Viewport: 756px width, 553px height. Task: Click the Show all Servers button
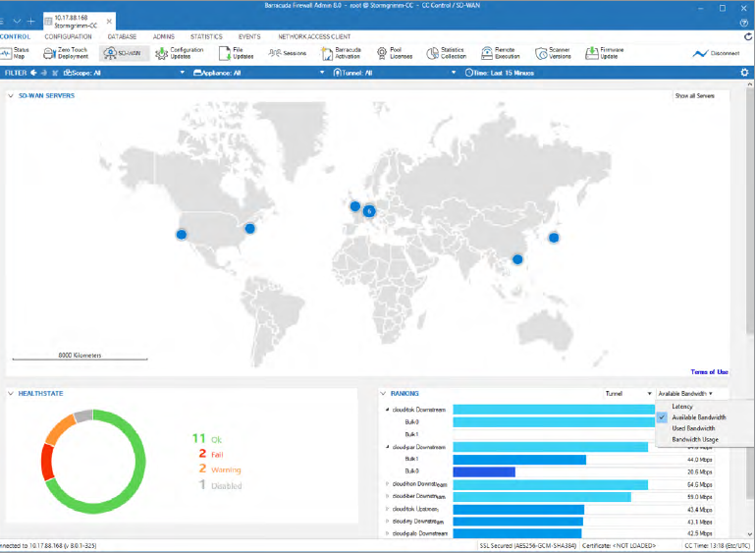695,96
